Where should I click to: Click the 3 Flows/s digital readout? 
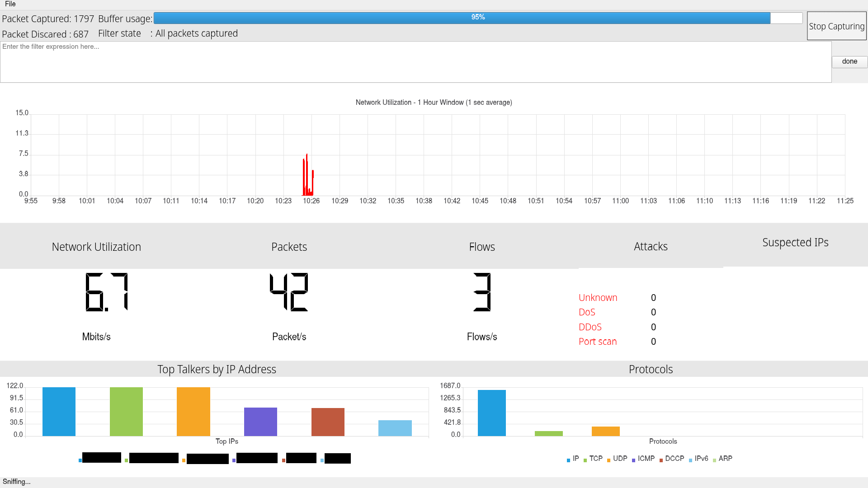coord(482,292)
